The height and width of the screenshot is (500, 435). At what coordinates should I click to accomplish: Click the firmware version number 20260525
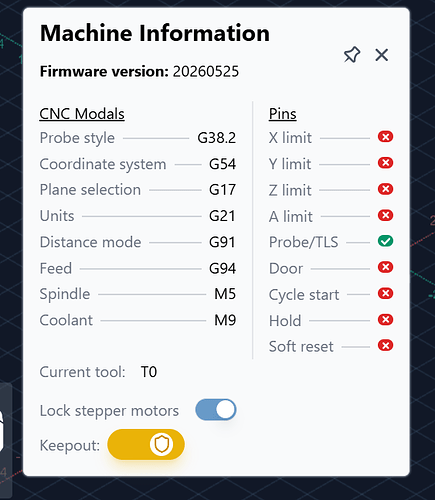click(x=206, y=72)
